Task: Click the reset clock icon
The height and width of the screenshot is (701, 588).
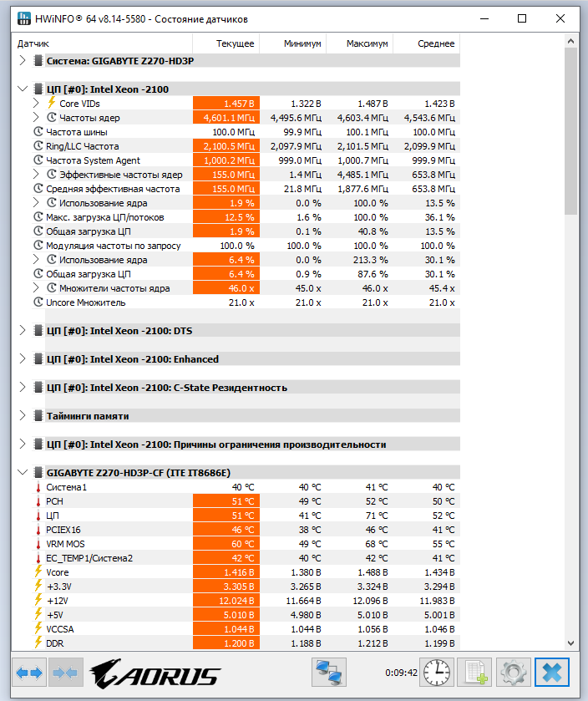Action: tap(437, 672)
